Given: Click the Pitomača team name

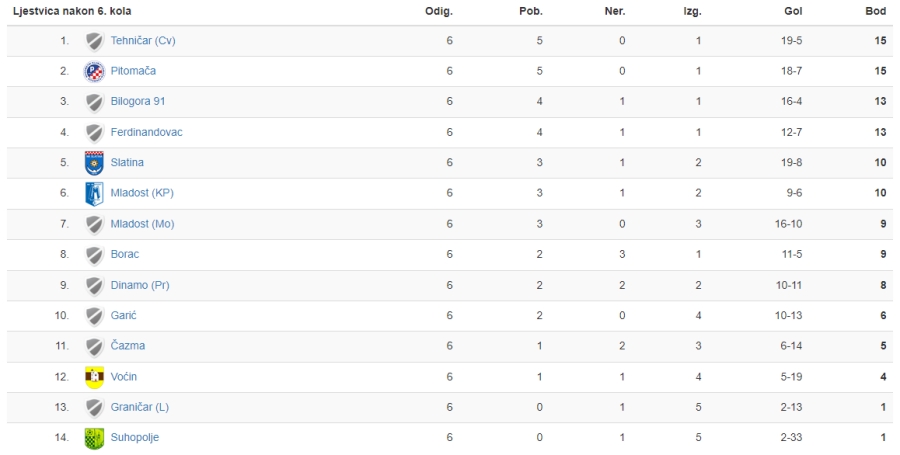Looking at the screenshot, I should click(x=133, y=71).
